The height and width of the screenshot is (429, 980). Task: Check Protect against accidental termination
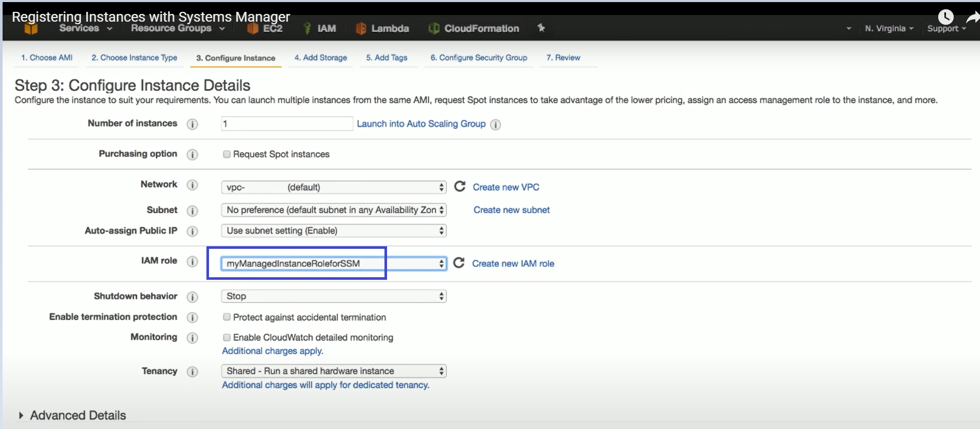[227, 317]
